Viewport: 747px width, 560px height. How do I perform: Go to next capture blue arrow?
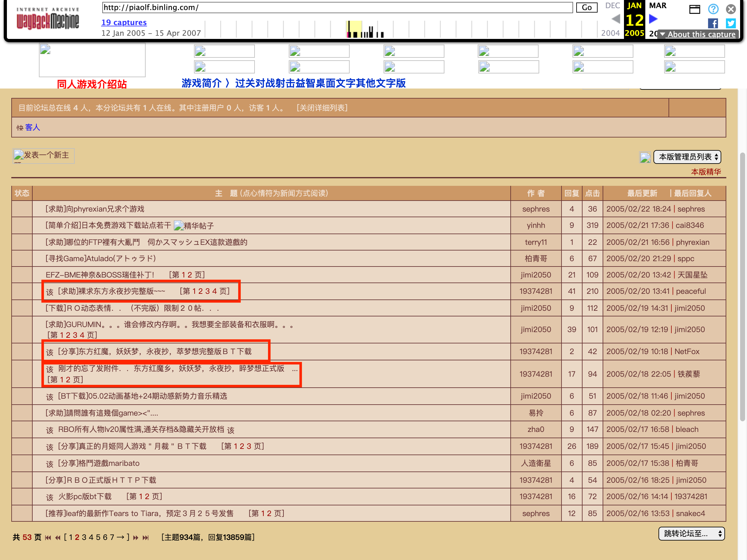653,19
